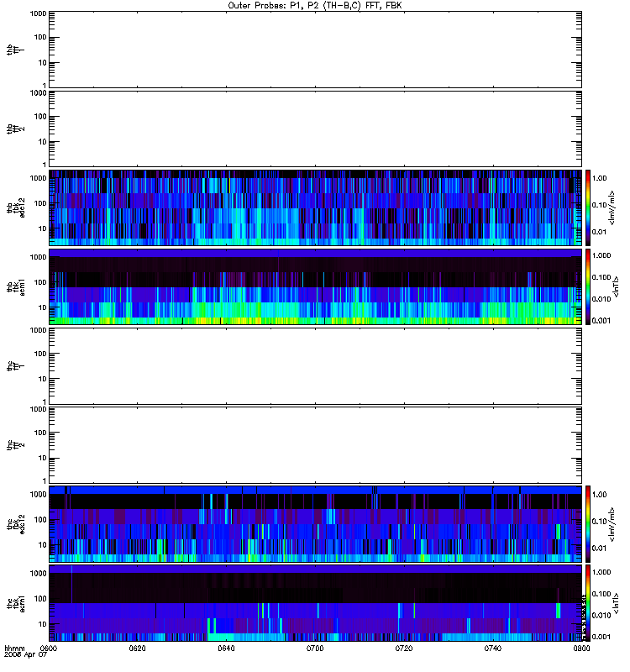Click the thc fbk scm1 color bar
The width and height of the screenshot is (630, 672).
pos(588,603)
